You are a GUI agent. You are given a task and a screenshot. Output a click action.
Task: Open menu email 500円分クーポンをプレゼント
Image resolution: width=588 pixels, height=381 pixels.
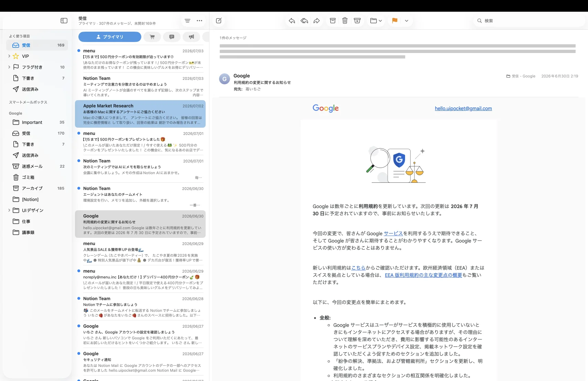(140, 141)
